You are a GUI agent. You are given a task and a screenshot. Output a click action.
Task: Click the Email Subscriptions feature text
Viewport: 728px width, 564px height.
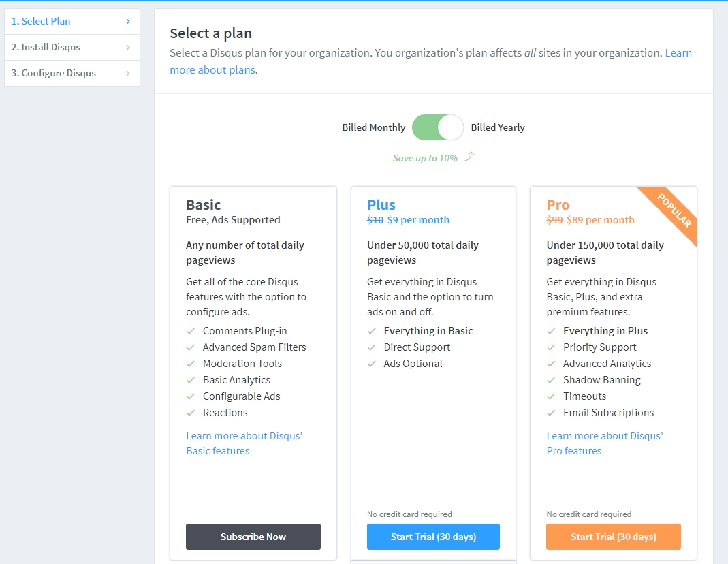click(x=608, y=413)
